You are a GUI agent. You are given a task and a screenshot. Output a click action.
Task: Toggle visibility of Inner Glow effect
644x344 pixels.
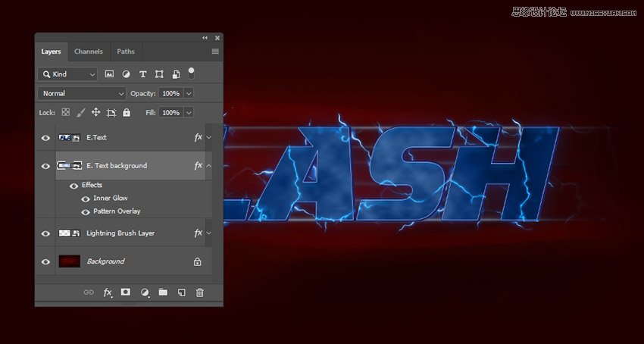[x=86, y=199]
